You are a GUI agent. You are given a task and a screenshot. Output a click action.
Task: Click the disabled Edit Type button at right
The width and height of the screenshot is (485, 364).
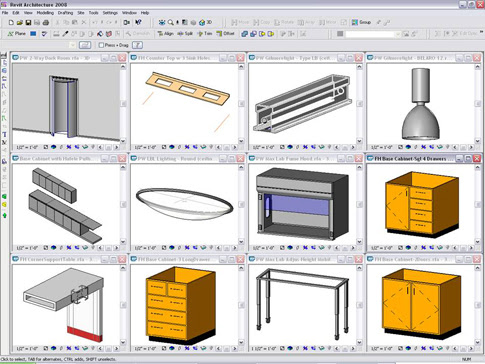point(468,34)
